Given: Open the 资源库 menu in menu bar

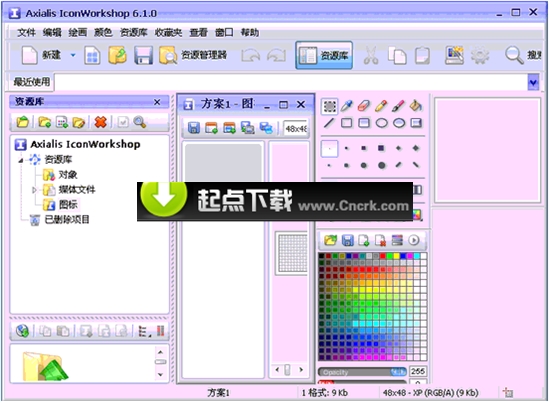Looking at the screenshot, I should [x=133, y=33].
